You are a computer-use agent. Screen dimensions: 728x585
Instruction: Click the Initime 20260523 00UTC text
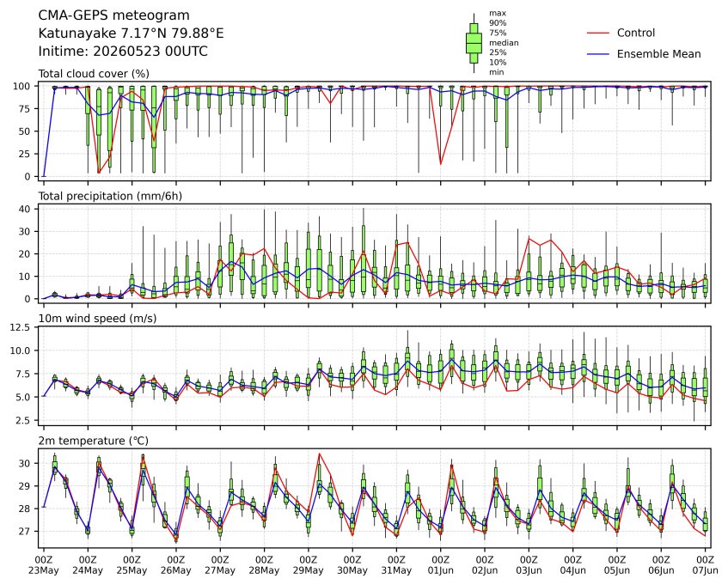click(123, 51)
